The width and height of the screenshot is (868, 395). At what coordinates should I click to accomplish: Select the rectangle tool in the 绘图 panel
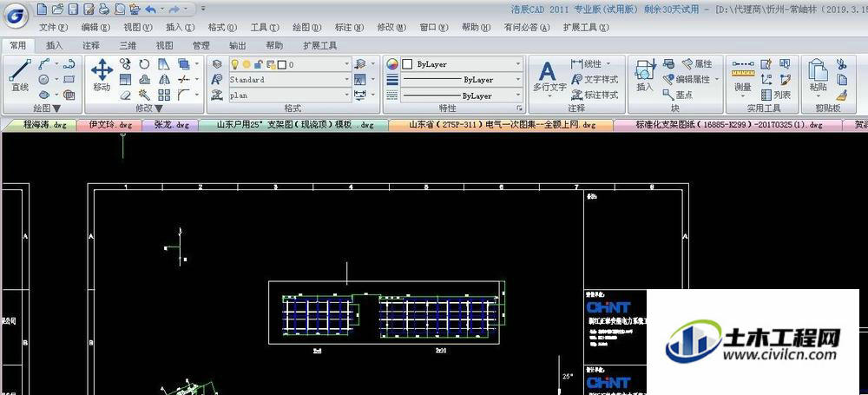69,80
